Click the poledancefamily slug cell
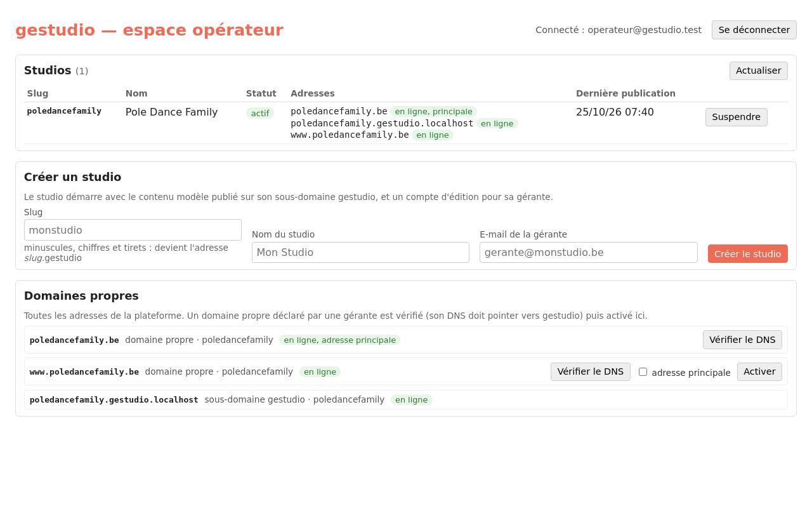Screen dimensions: 812x508 click(x=64, y=111)
